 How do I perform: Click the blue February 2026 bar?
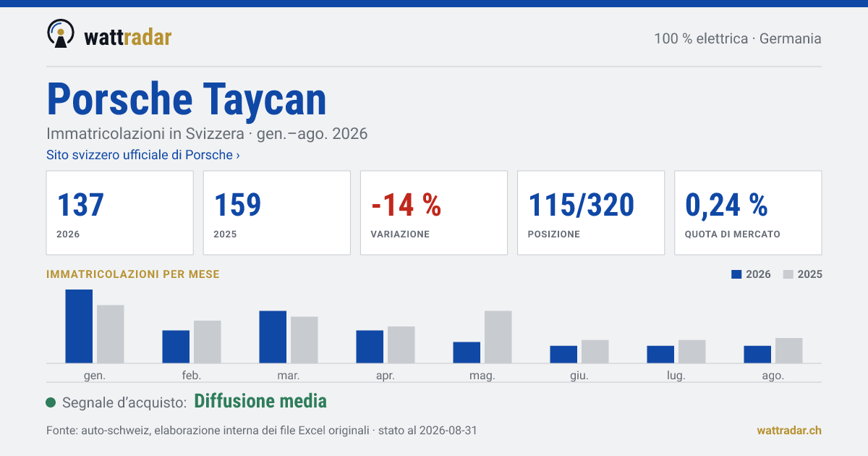point(176,347)
